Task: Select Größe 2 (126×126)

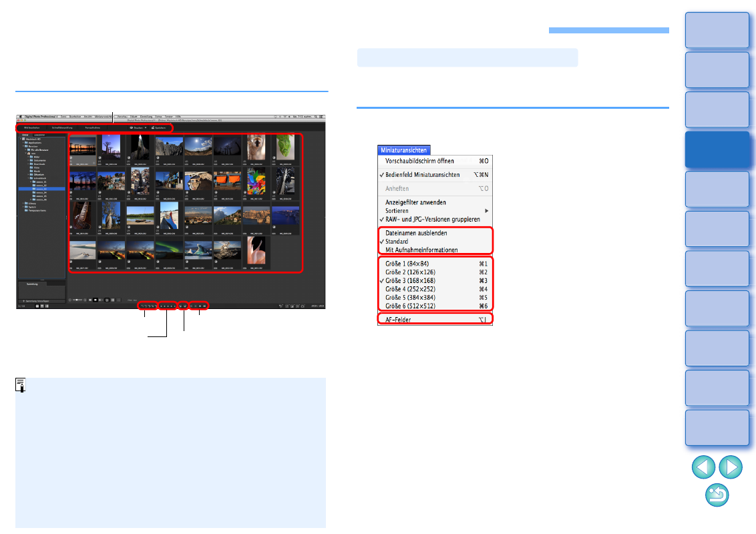Action: (x=435, y=272)
